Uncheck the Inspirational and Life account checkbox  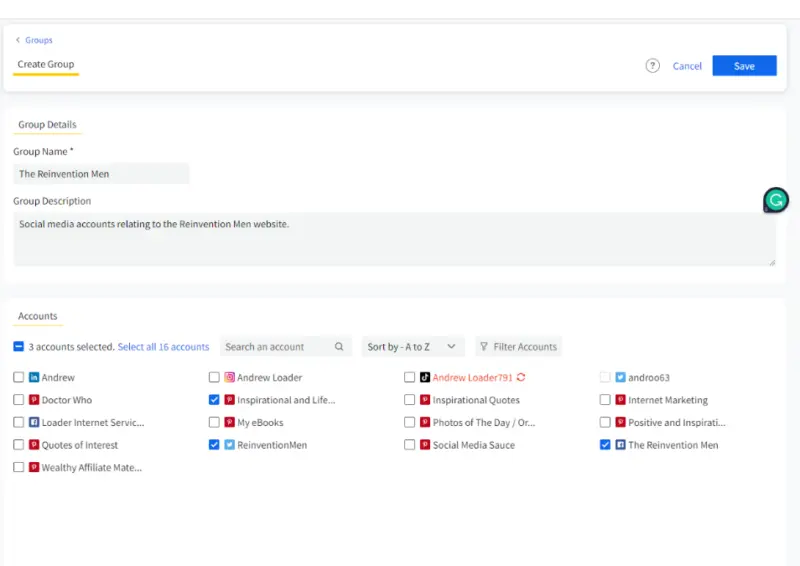click(214, 400)
